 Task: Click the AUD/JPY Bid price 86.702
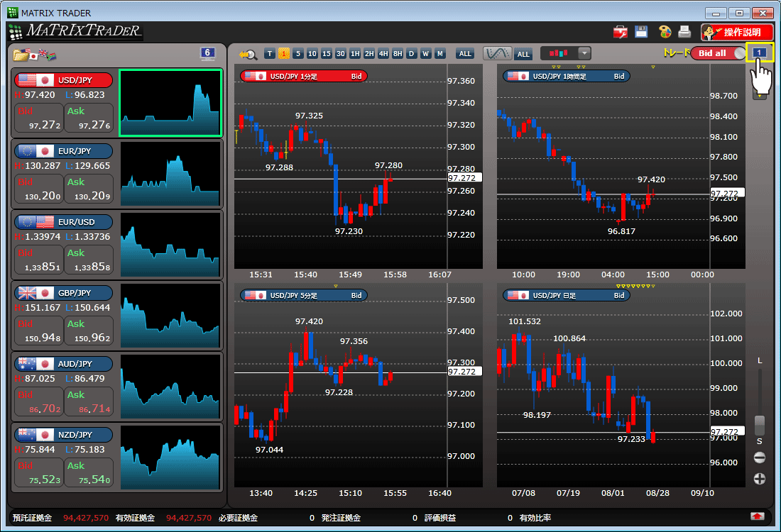click(39, 401)
